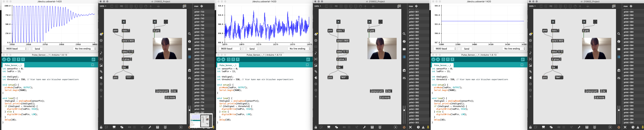The width and height of the screenshot is (644, 130).
Task: Show the mixer sliders icon in the "777" patch
Action: [x=190, y=78]
